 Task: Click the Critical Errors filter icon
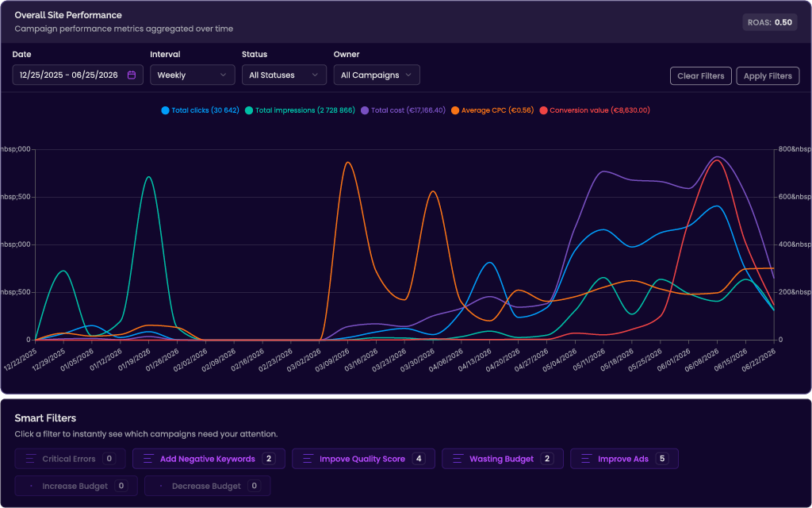(x=31, y=459)
